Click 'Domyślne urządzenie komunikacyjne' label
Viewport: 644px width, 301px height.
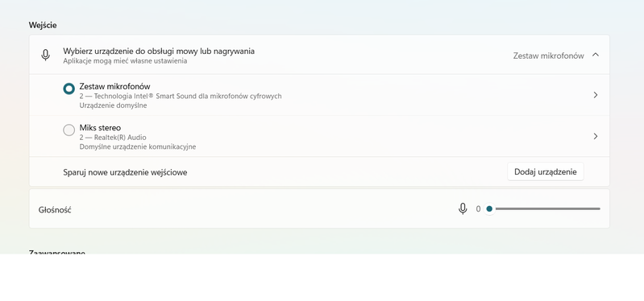pos(138,146)
